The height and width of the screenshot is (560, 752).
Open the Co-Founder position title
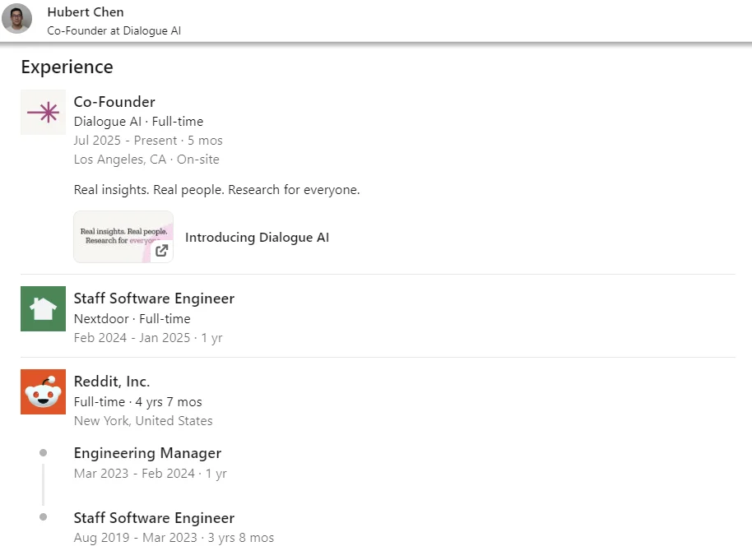114,102
